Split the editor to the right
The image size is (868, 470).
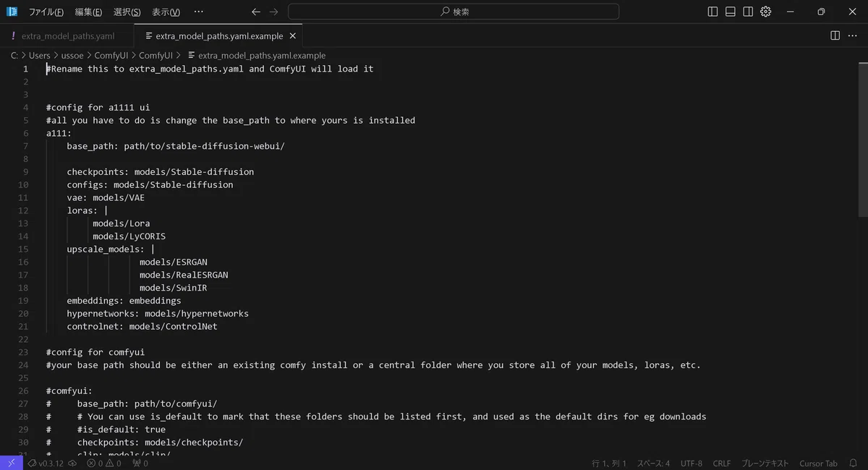(835, 35)
